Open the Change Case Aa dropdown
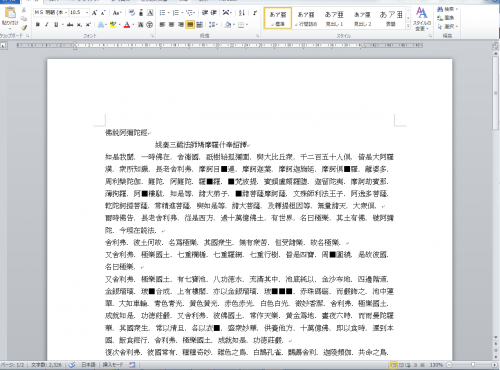This screenshot has width=500, height=370. [116, 13]
